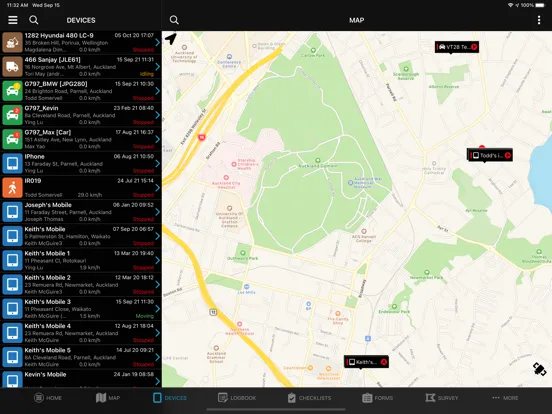Tap the phone icon for iPhone device
The image size is (552, 414).
click(x=12, y=164)
